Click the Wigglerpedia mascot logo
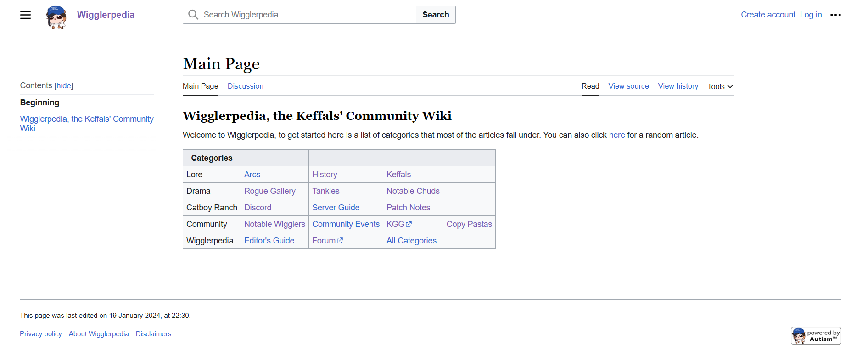Image resolution: width=868 pixels, height=350 pixels. (x=56, y=17)
